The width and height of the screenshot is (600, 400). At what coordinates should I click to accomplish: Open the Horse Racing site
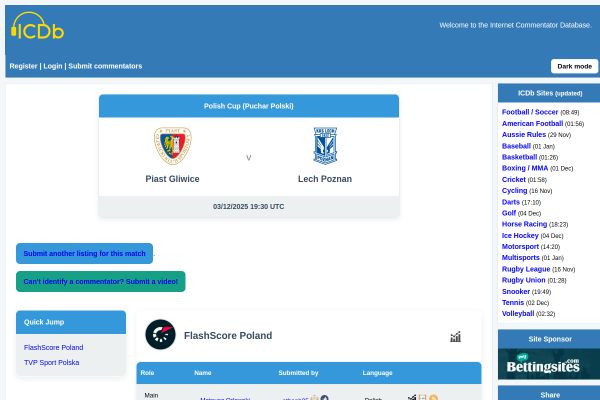[x=524, y=224]
